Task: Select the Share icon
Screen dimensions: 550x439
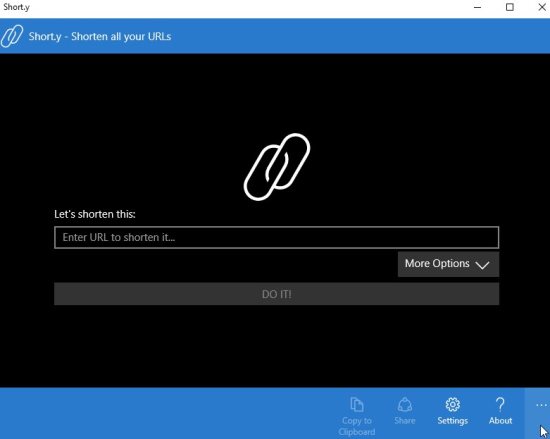Action: [405, 404]
